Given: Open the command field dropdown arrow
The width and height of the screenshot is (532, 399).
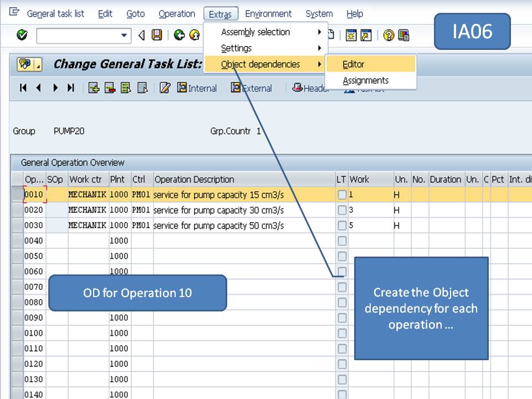Looking at the screenshot, I should tap(124, 35).
